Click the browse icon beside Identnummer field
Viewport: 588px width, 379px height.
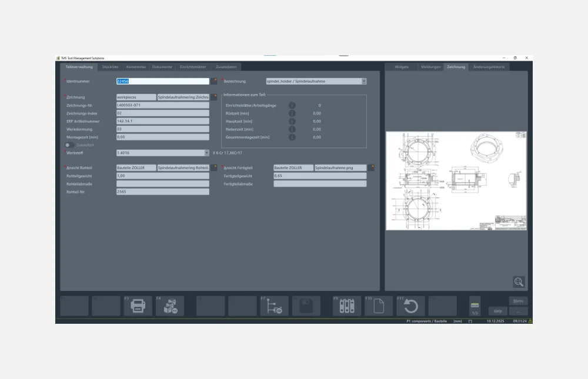pyautogui.click(x=214, y=81)
